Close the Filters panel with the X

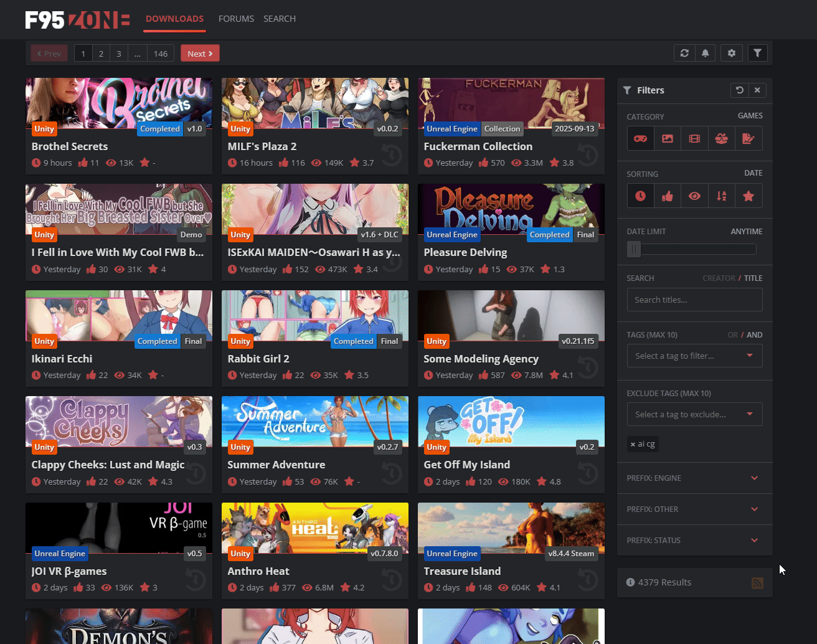[757, 90]
